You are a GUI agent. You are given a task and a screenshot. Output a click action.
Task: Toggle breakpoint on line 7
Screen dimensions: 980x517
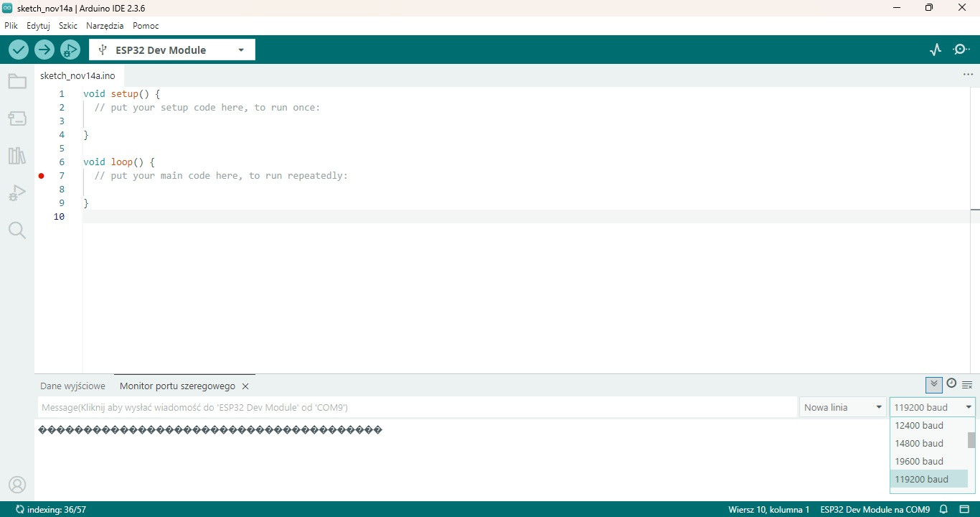42,176
